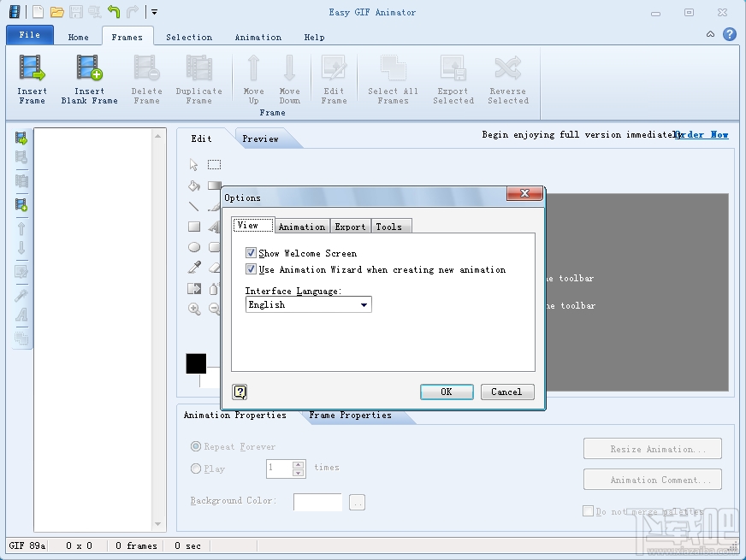The height and width of the screenshot is (560, 746).
Task: Click the Insert Frame toolbar icon
Action: (32, 77)
